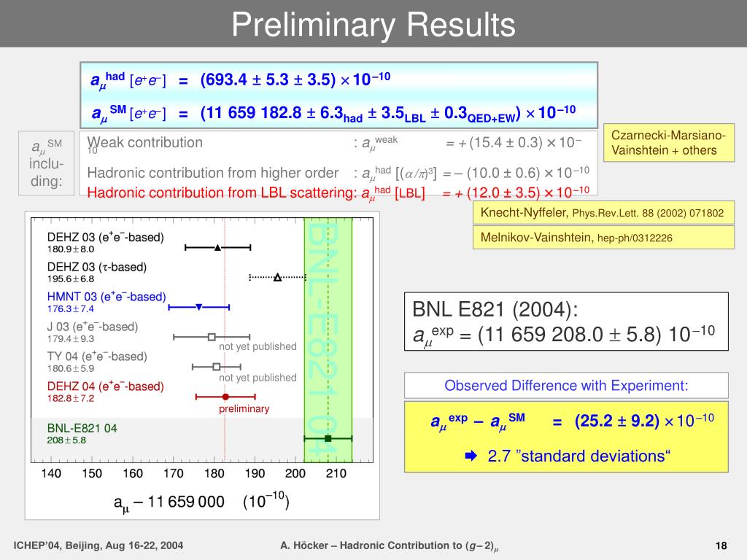This screenshot has width=747, height=560.
Task: Select the a_μ had [e+e−] result line
Action: 241,80
